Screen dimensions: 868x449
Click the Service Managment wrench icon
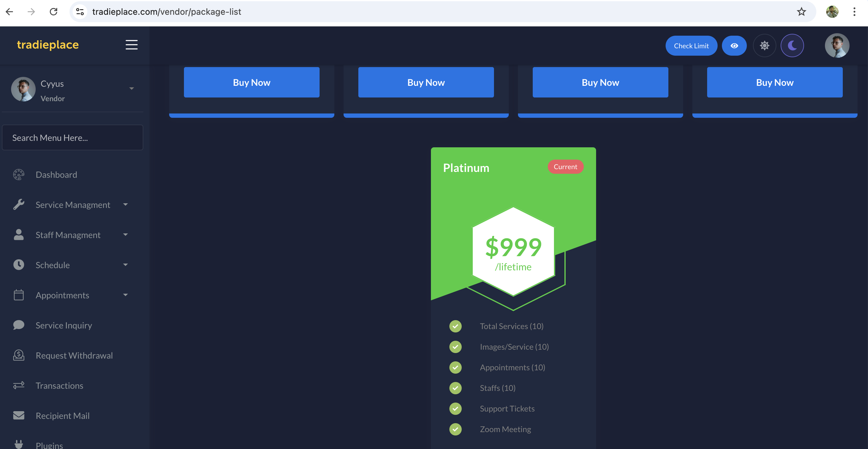pos(19,205)
